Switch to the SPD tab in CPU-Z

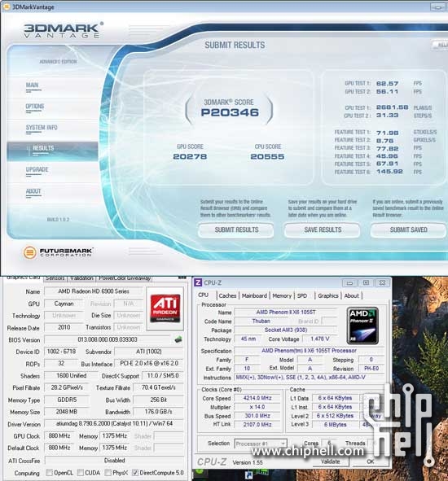point(302,295)
